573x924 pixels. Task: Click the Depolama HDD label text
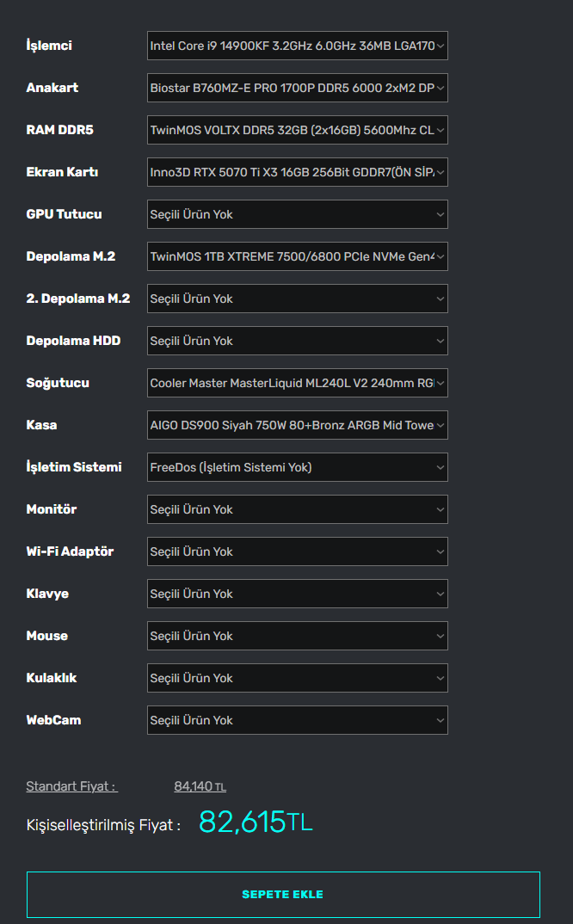tap(73, 341)
